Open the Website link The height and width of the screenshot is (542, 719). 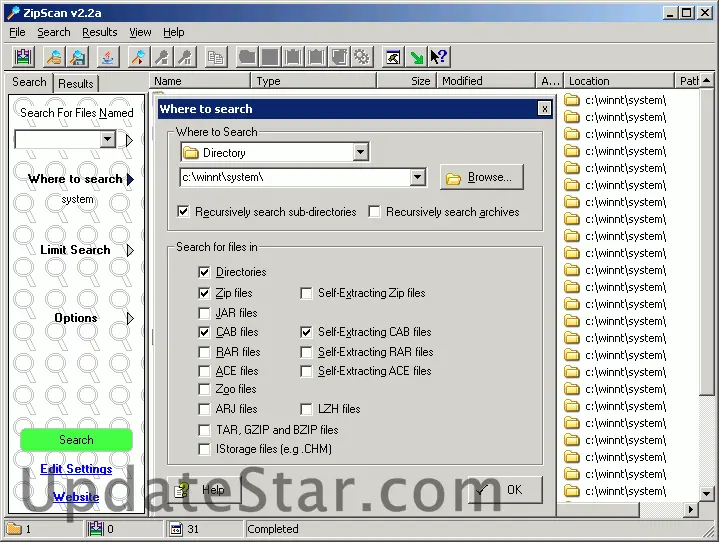coord(76,496)
